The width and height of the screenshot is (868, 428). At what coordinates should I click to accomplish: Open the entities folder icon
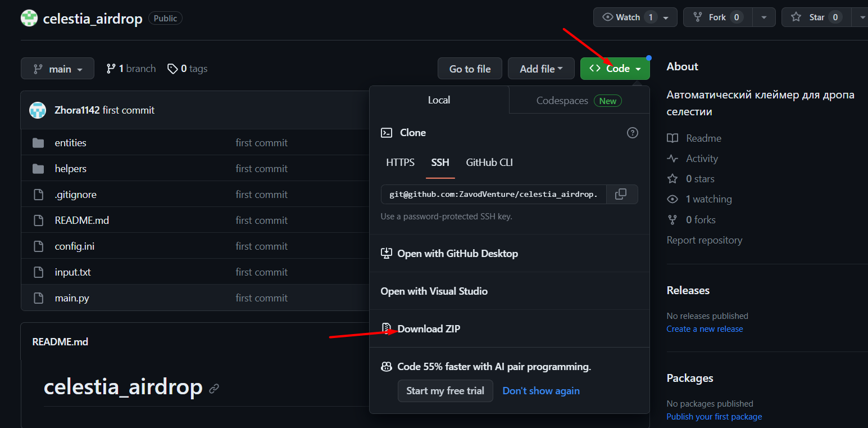pos(38,142)
